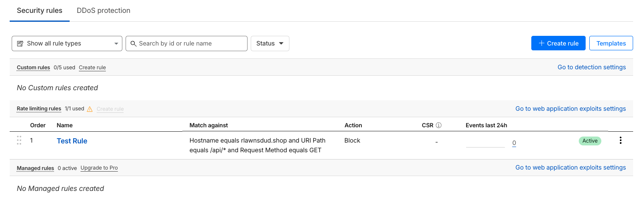
Task: Click the Managed rules heading link
Action: (x=35, y=168)
